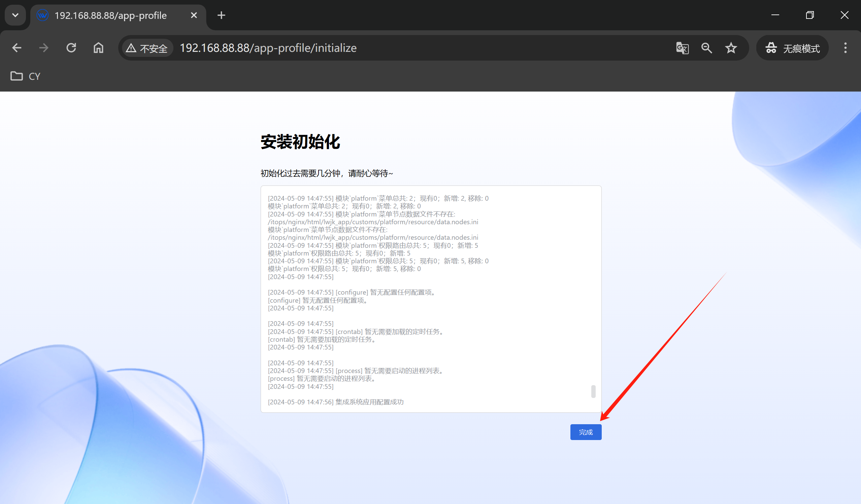Expand the tab search dropdown chevron
Image resolution: width=861 pixels, height=504 pixels.
15,15
